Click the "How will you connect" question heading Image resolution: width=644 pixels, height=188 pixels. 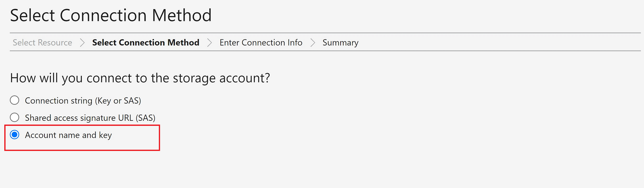pos(140,78)
